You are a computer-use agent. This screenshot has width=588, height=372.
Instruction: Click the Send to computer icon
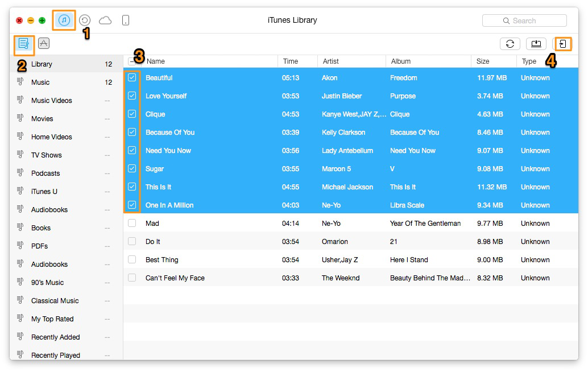pyautogui.click(x=536, y=44)
